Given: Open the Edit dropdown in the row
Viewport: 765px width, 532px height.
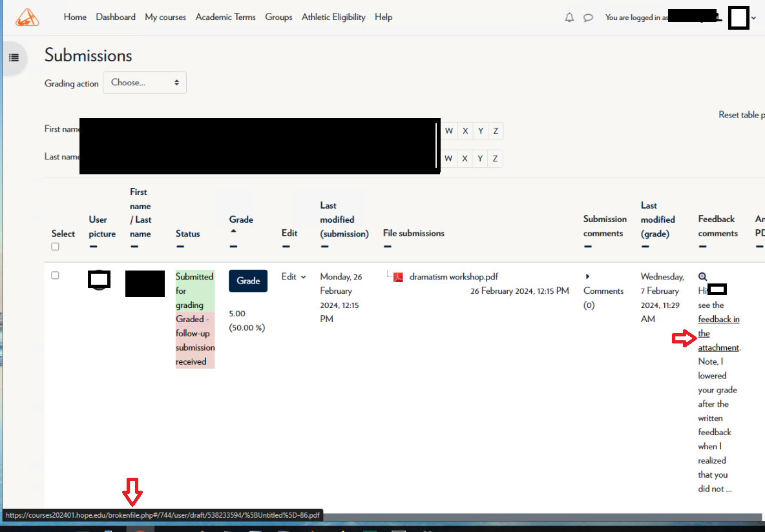Looking at the screenshot, I should [294, 277].
